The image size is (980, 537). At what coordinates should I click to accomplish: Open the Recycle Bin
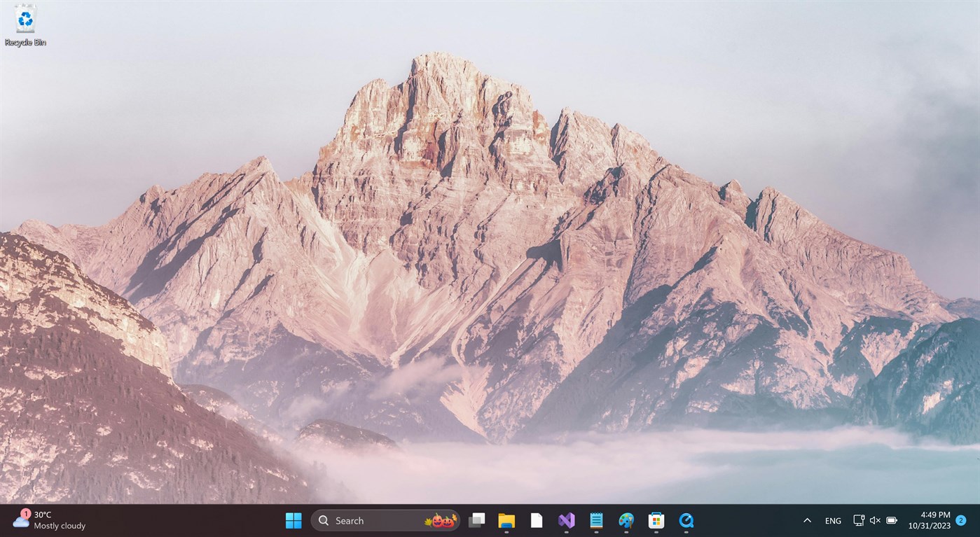point(25,21)
